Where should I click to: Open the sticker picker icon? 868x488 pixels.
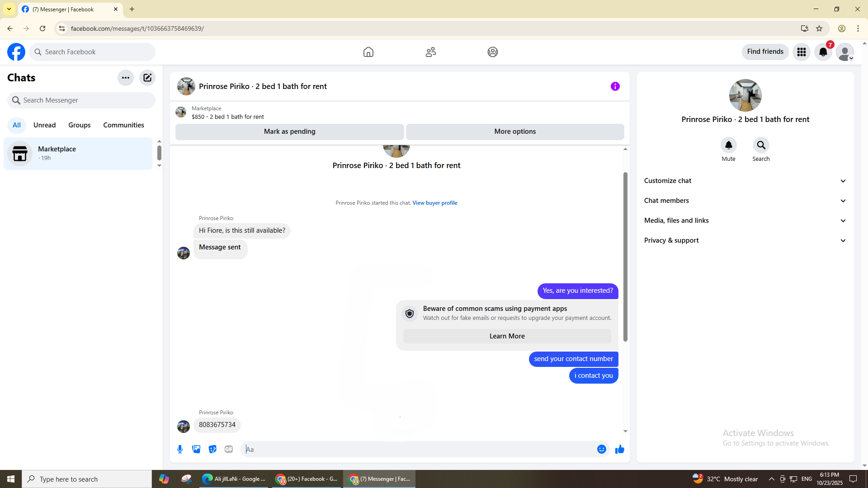tap(212, 449)
